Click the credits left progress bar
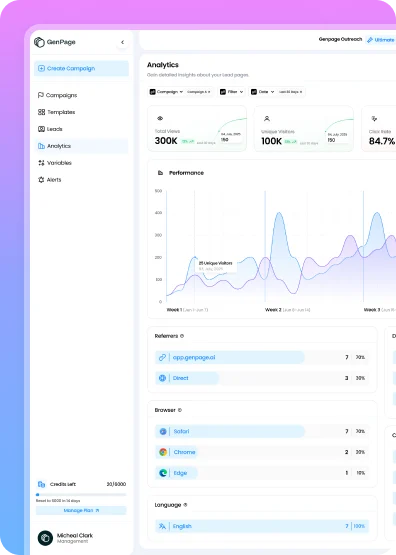Image resolution: width=396 pixels, height=555 pixels. [81, 494]
